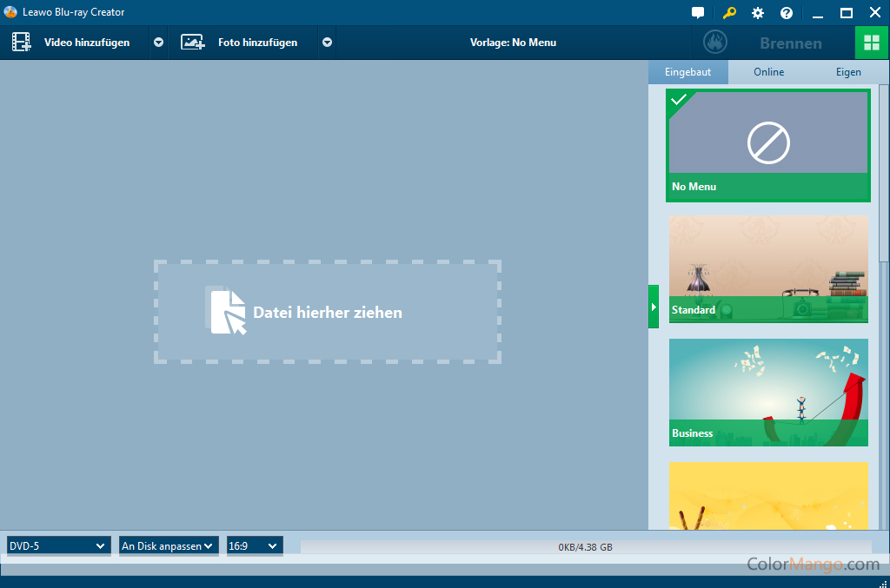Click the window resize grip icon

tap(883, 583)
